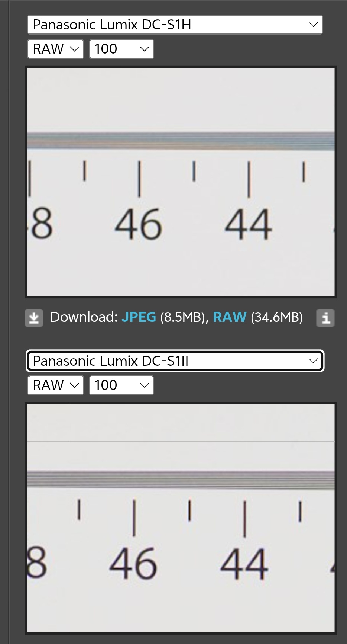Click the number 44 in bottom crop
This screenshot has width=347, height=644.
[244, 564]
